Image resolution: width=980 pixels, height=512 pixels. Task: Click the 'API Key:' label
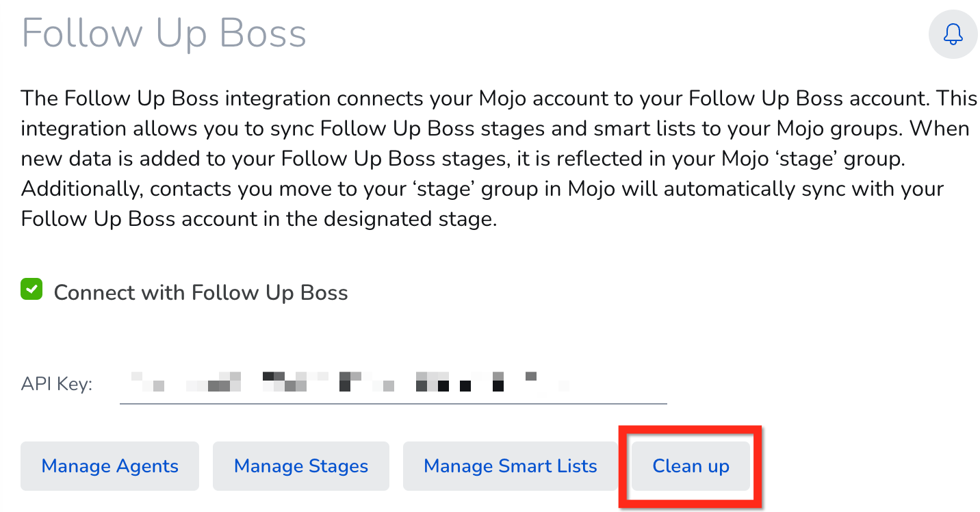57,384
